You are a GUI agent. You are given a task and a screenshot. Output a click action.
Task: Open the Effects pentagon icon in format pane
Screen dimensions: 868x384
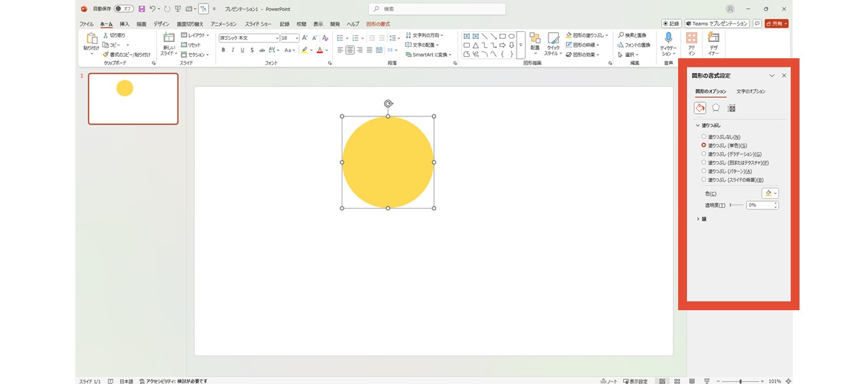click(x=715, y=108)
